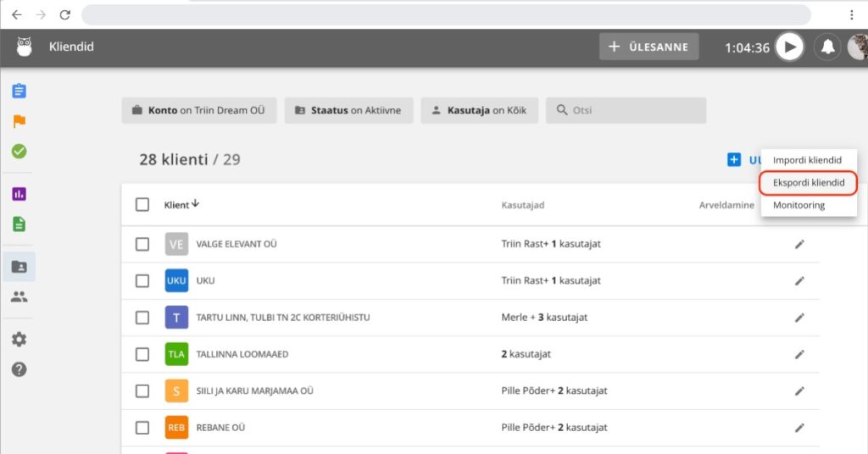This screenshot has width=868, height=454.
Task: Click the 2 kasutajat cell of TALLINNA LOOMAAED
Action: pyautogui.click(x=526, y=354)
